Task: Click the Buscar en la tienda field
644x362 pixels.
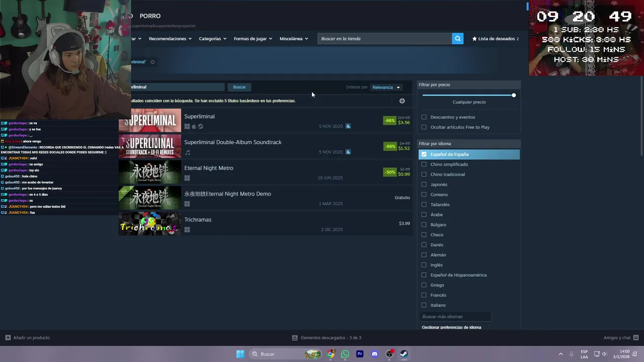Action: pyautogui.click(x=384, y=39)
